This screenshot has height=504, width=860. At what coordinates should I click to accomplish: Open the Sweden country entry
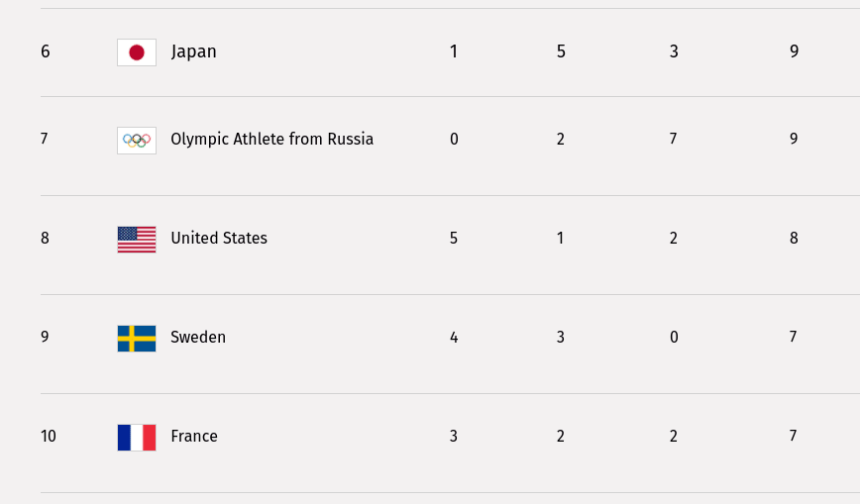point(198,338)
